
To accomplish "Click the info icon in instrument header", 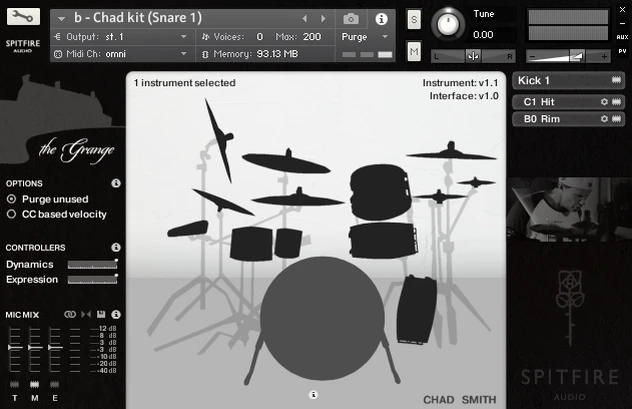I will (x=381, y=19).
